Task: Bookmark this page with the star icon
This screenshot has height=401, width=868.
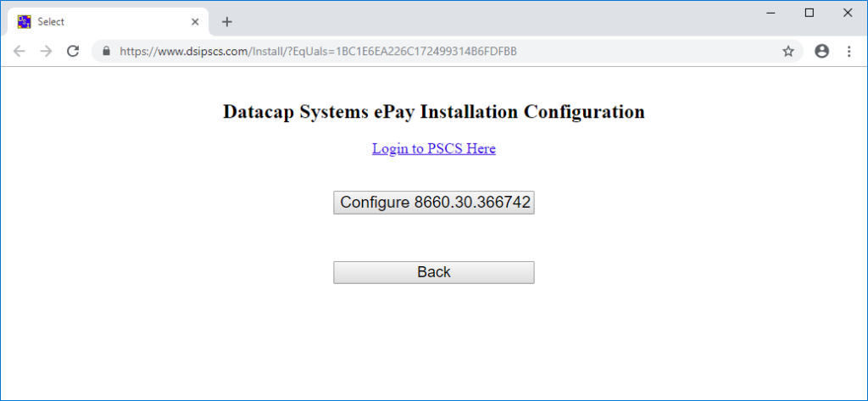Action: 787,52
